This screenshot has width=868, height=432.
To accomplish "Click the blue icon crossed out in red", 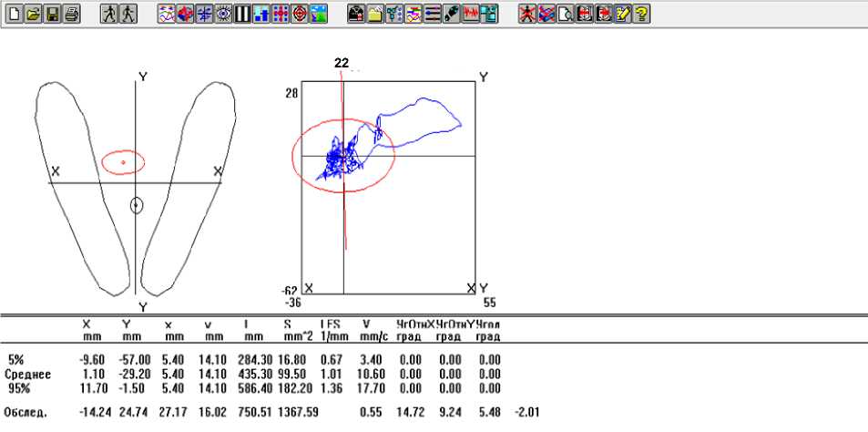I will click(546, 14).
